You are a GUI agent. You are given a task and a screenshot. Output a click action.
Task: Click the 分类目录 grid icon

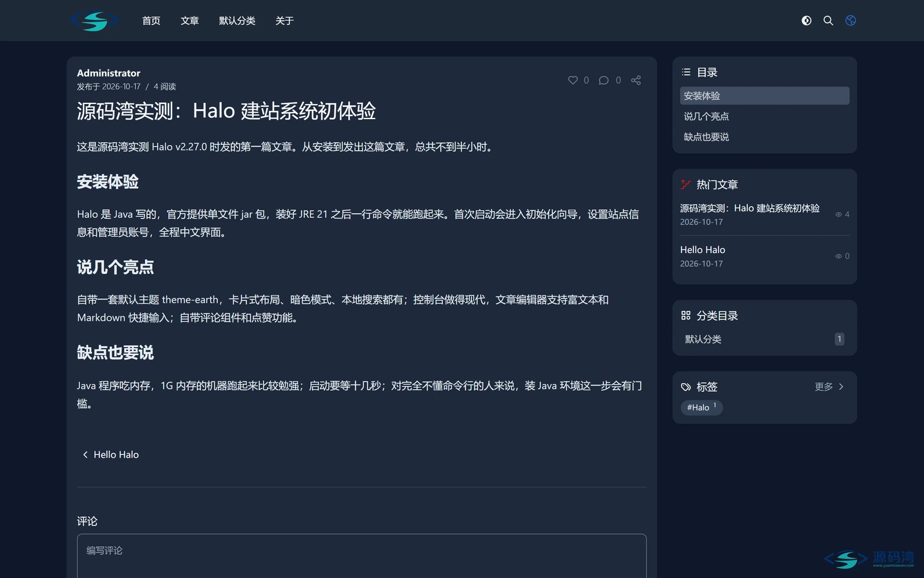tap(686, 316)
